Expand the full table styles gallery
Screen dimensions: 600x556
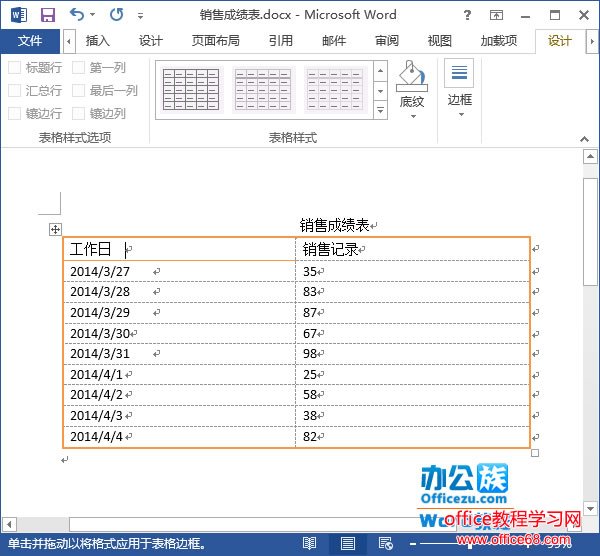coord(380,111)
